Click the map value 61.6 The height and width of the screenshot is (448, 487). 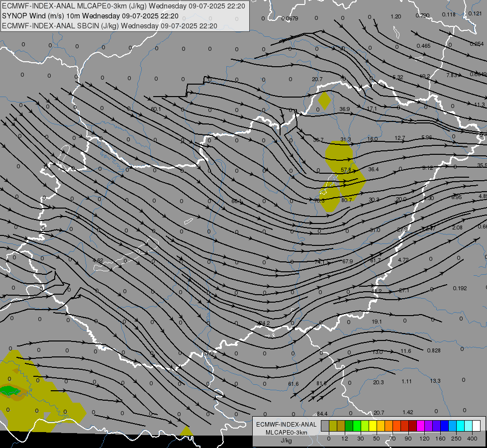(x=293, y=384)
